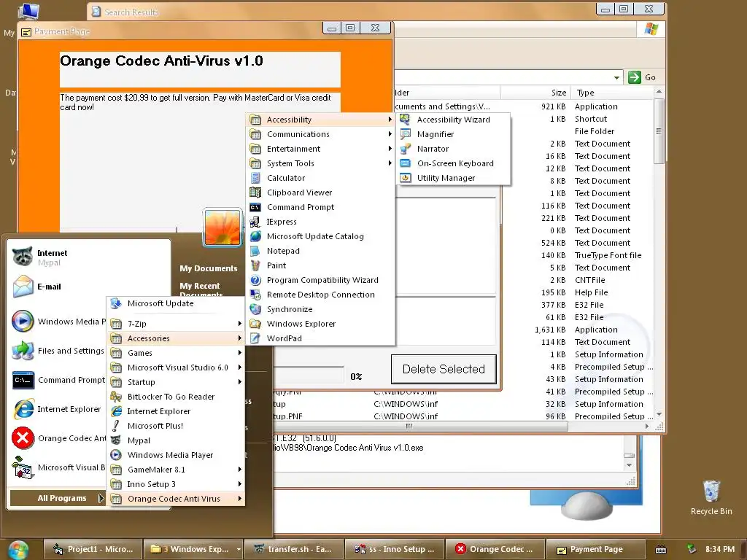Click the Delete Selected button

444,369
